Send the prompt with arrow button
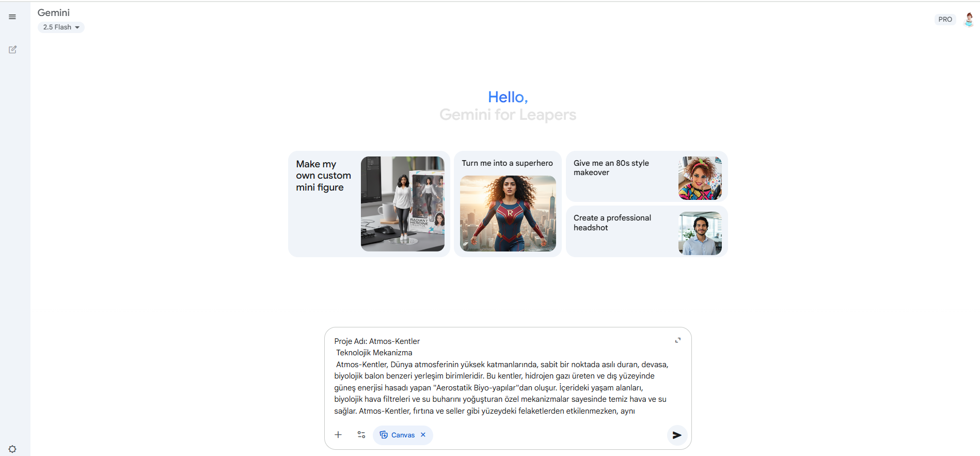 pos(676,435)
